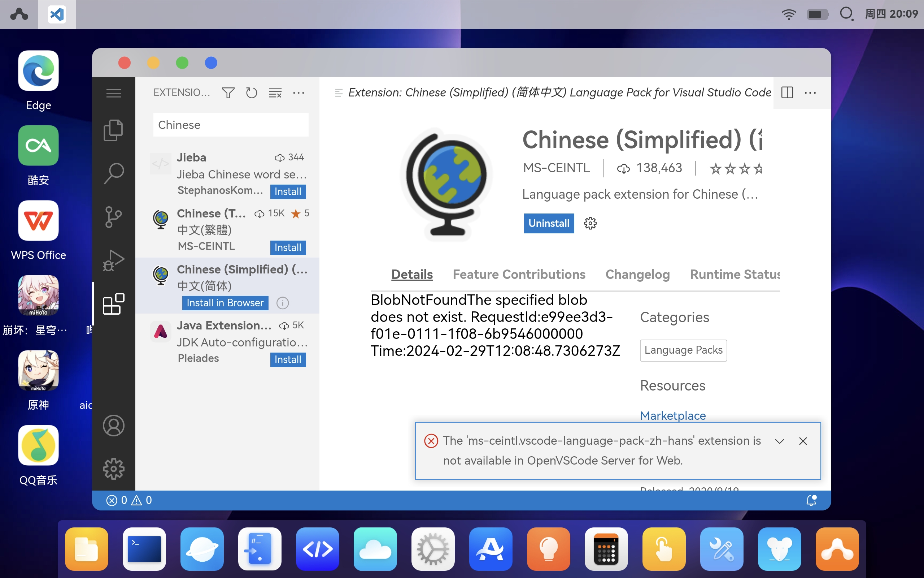Uninstall the Chinese (Simplified) extension
The width and height of the screenshot is (924, 578).
tap(549, 223)
